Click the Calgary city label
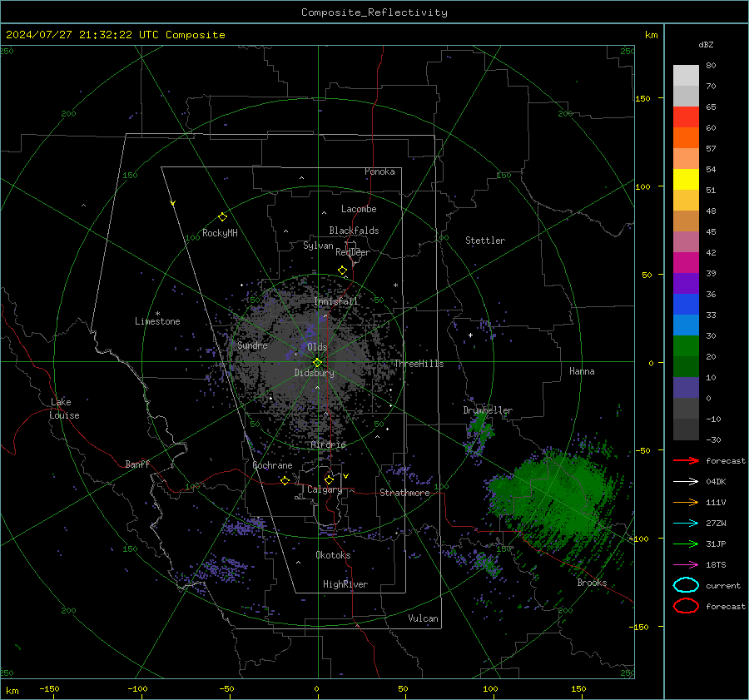This screenshot has height=700, width=749. [325, 489]
